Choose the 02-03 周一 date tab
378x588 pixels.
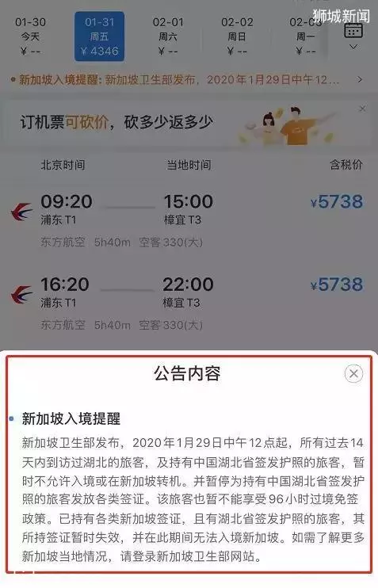pos(305,36)
